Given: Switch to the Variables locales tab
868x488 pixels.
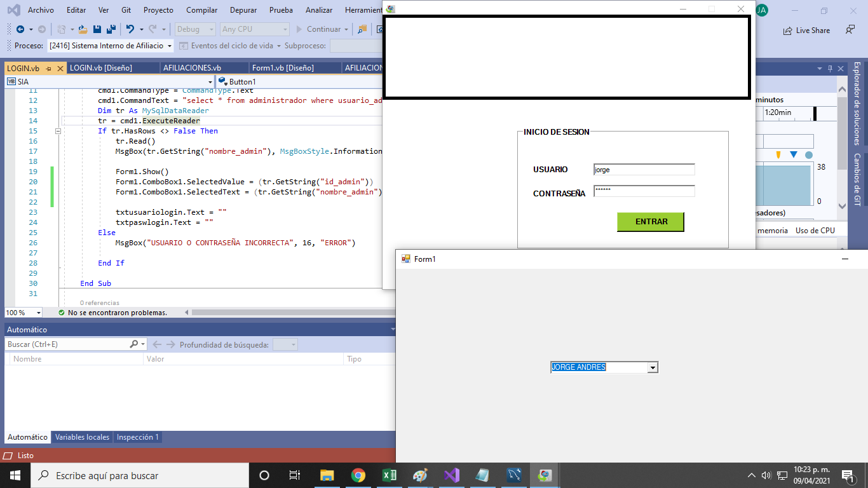Looking at the screenshot, I should coord(82,437).
